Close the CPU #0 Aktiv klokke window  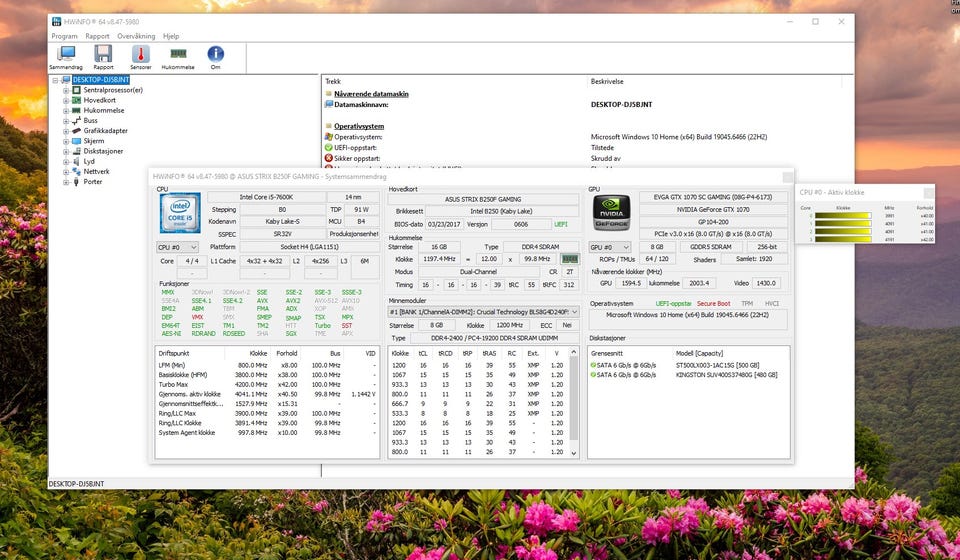tap(928, 192)
